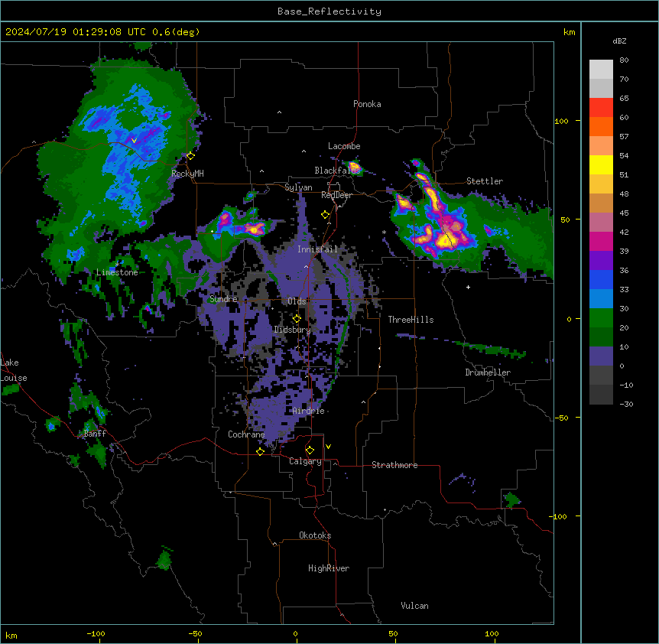This screenshot has height=644, width=659.
Task: Click the yellow diamond marker above Calgary
Action: 310,450
